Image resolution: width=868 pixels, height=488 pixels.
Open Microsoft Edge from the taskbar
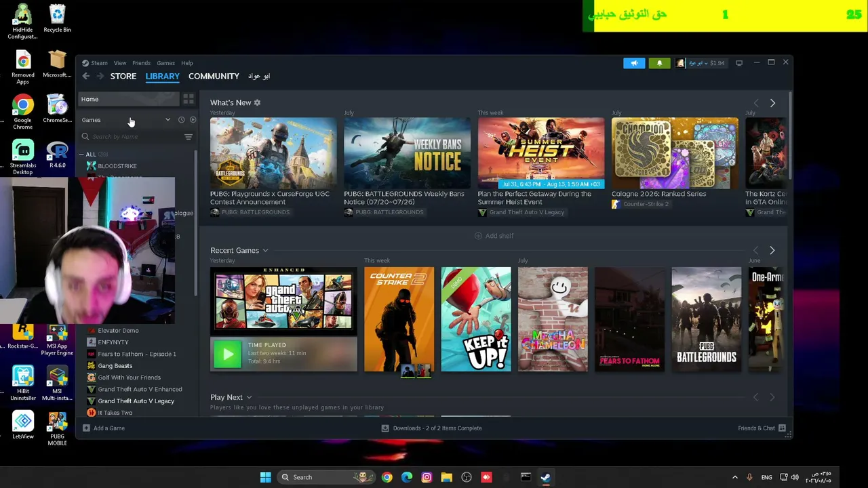407,477
